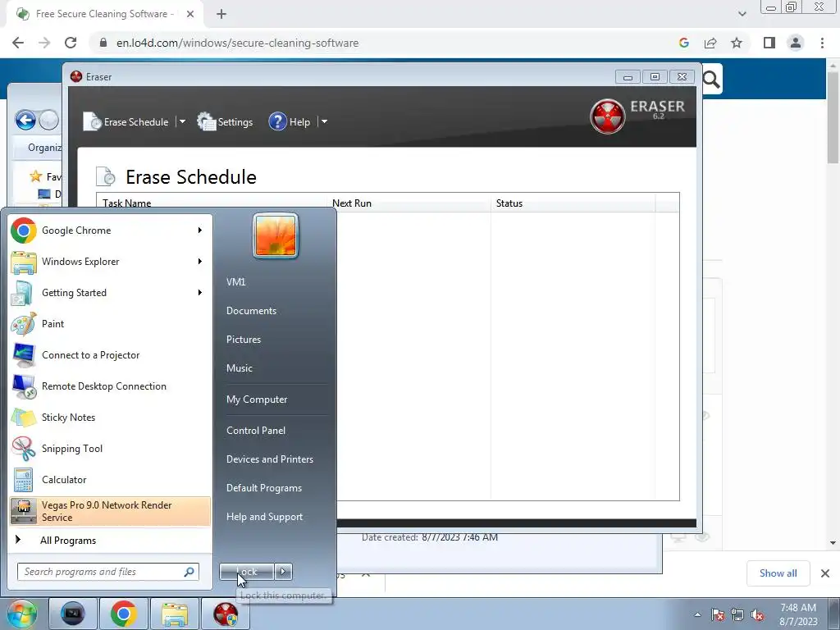Open Control Panel

click(x=256, y=430)
